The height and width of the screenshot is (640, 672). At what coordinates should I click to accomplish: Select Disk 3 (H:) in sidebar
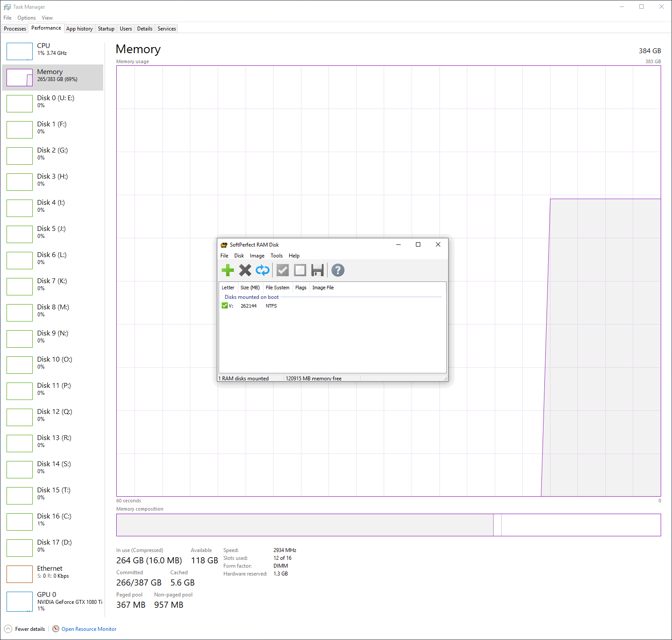(x=53, y=182)
